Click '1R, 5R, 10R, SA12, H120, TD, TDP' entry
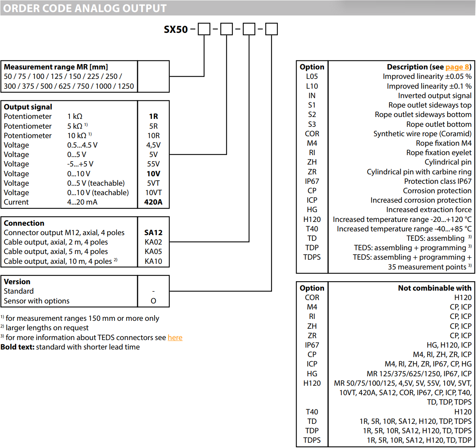This screenshot has width=476, height=448. coord(419,440)
